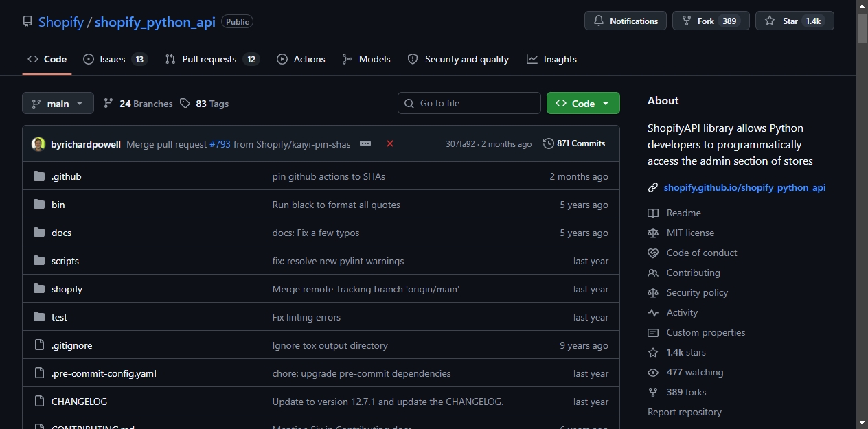The image size is (868, 429).
Task: Click commit hash 307fa92
Action: (x=460, y=144)
